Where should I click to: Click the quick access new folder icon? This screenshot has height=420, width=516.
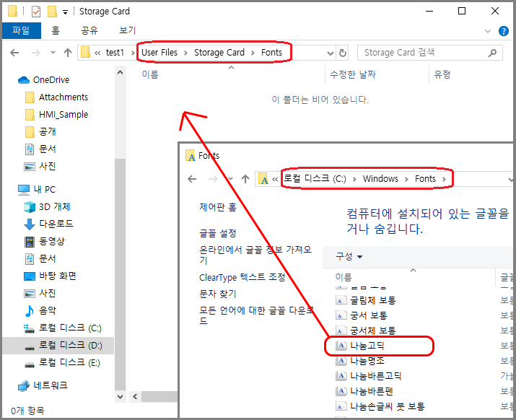pos(52,12)
